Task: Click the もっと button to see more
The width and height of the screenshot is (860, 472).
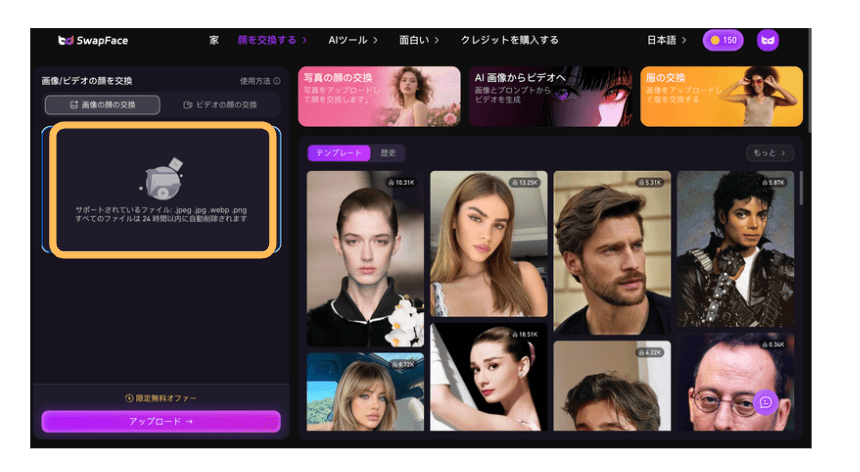Action: pyautogui.click(x=769, y=153)
